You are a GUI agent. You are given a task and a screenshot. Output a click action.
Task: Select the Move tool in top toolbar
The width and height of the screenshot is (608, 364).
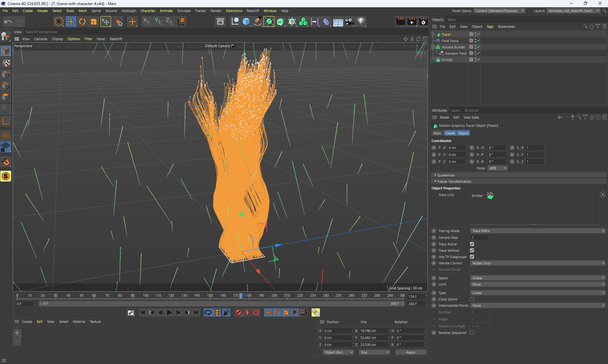[71, 22]
